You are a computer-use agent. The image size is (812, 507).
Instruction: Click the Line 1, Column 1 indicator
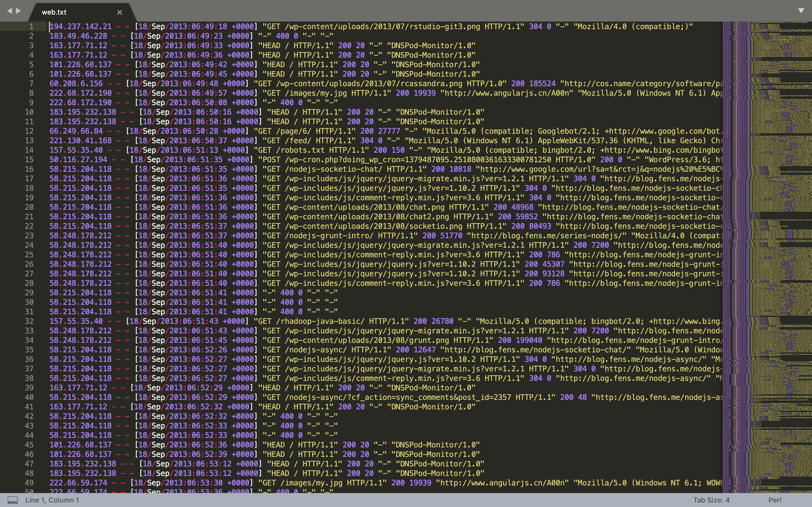coord(52,500)
